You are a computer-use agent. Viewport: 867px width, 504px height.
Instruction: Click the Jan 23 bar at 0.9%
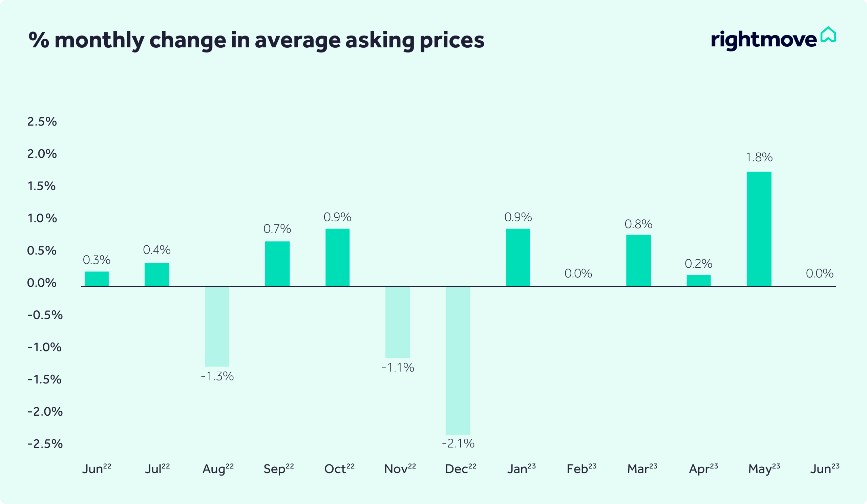518,257
